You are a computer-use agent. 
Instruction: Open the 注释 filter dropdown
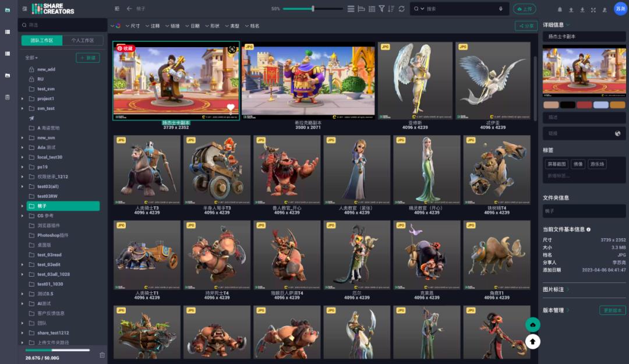point(153,26)
